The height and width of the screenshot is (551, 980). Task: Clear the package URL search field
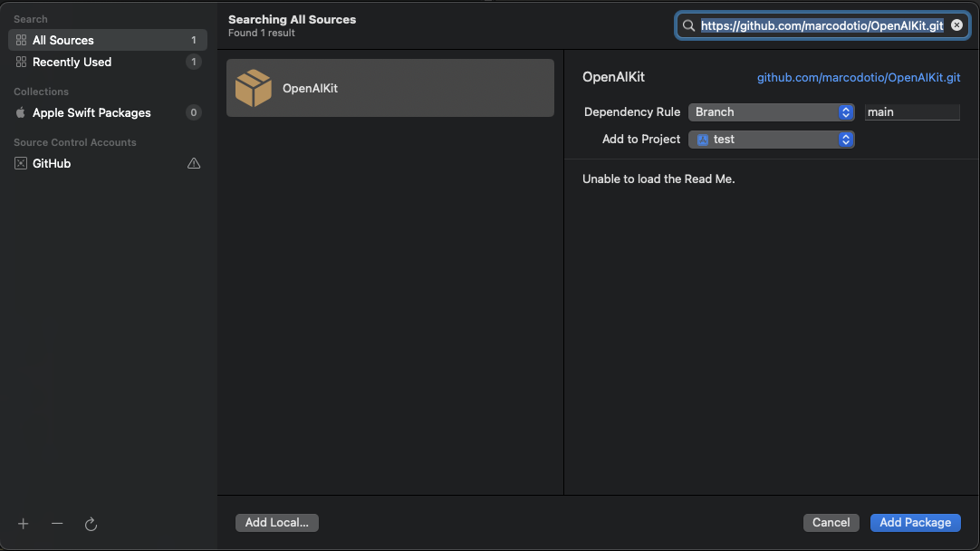pyautogui.click(x=956, y=25)
